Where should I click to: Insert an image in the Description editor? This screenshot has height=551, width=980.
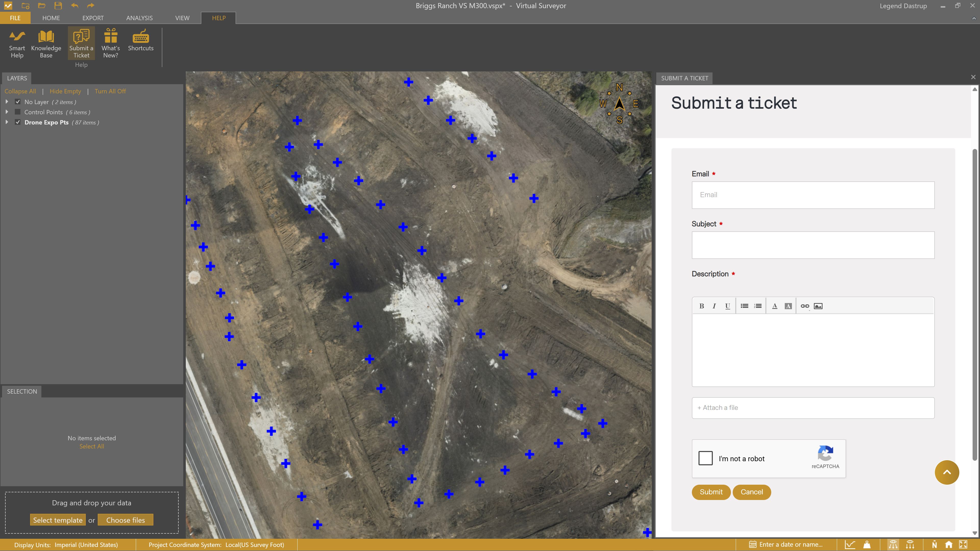click(818, 306)
